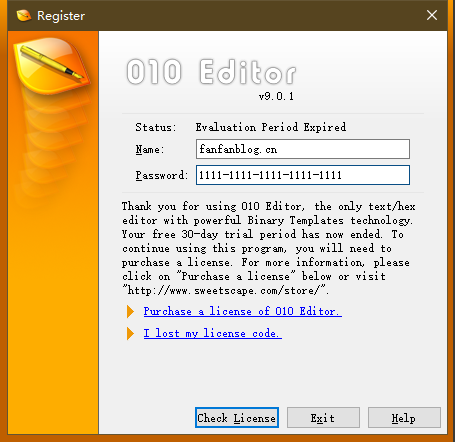The image size is (455, 442).
Task: Close the Register dialog
Action: click(432, 15)
